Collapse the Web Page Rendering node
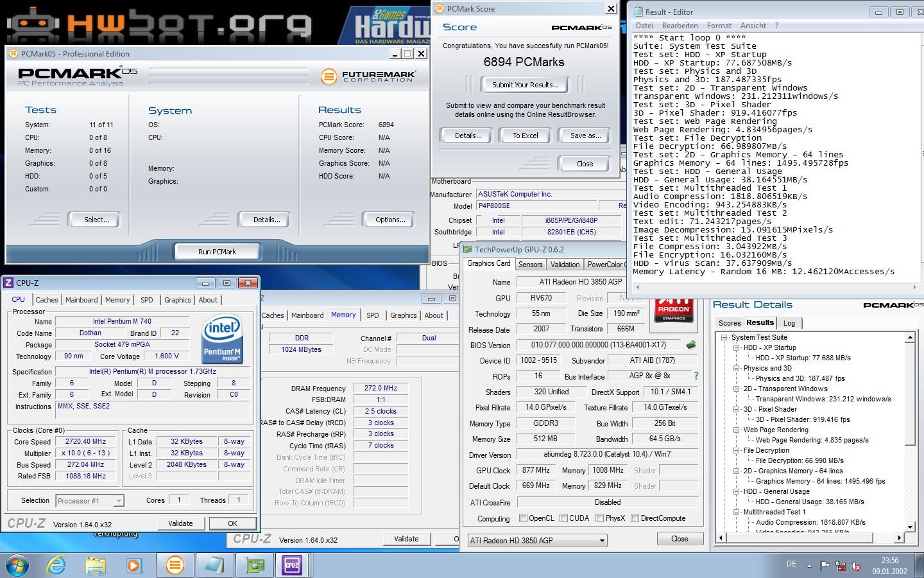Screen dimensions: 924x578 tap(737, 430)
